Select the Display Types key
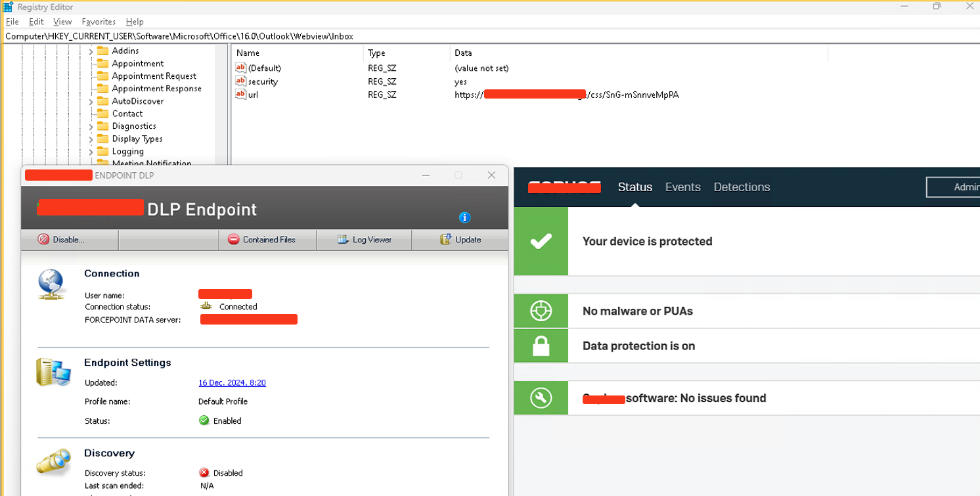 pos(137,139)
